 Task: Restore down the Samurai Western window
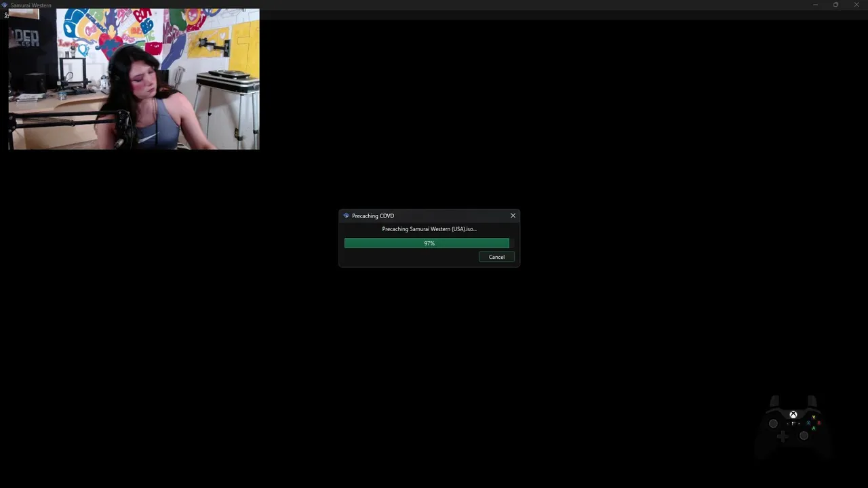click(x=835, y=5)
